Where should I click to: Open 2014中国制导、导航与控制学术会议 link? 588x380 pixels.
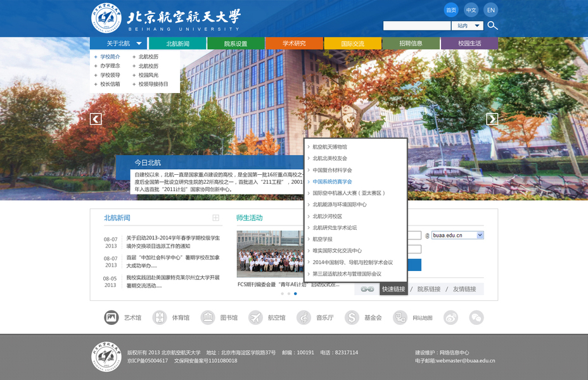[352, 262]
